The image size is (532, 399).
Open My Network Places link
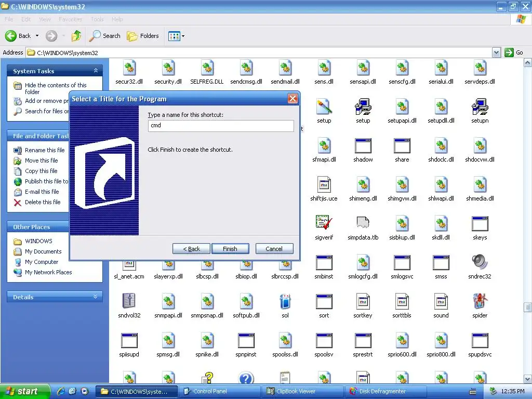coord(48,272)
